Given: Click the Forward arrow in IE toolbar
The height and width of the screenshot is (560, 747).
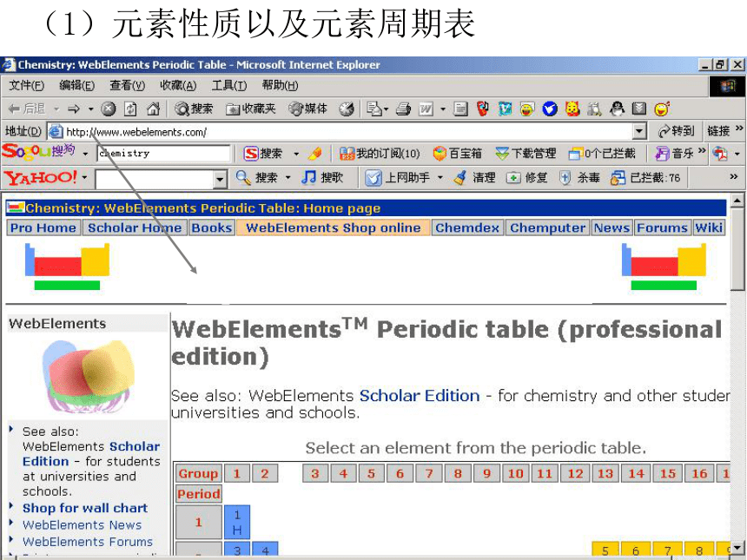Looking at the screenshot, I should pyautogui.click(x=73, y=109).
